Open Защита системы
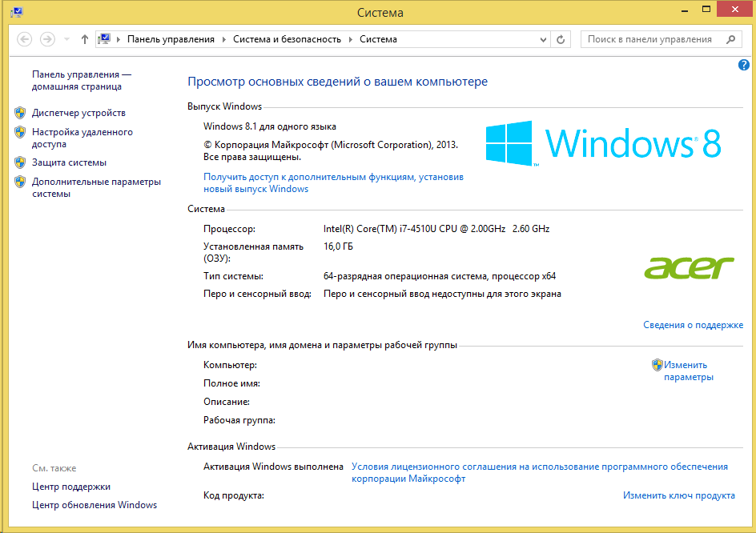The image size is (756, 533). click(x=69, y=162)
